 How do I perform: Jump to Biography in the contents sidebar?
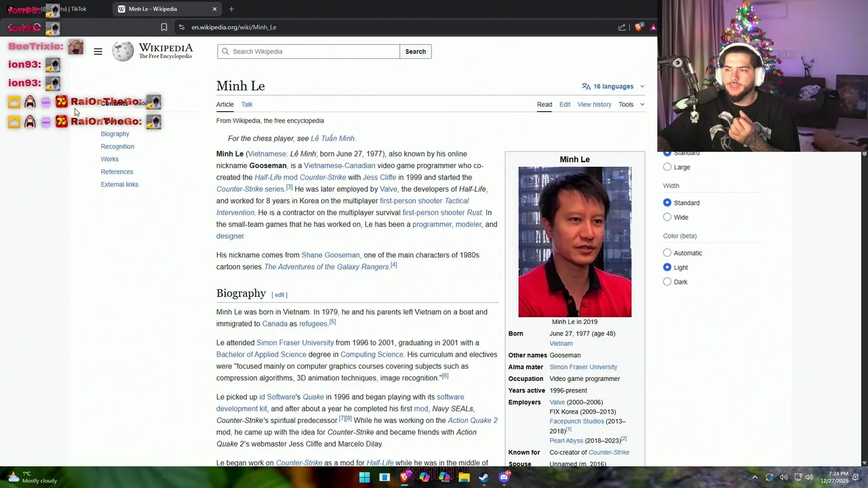(x=115, y=134)
